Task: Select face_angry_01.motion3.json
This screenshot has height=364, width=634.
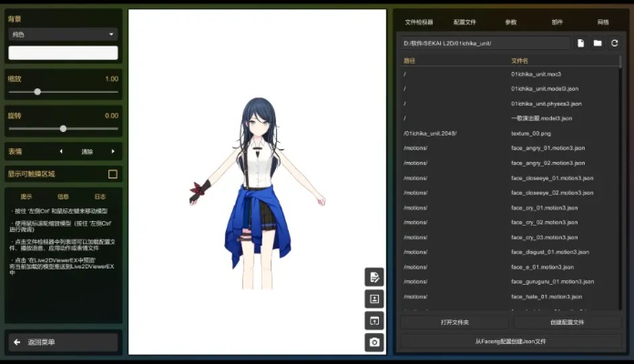Action: pyautogui.click(x=547, y=148)
